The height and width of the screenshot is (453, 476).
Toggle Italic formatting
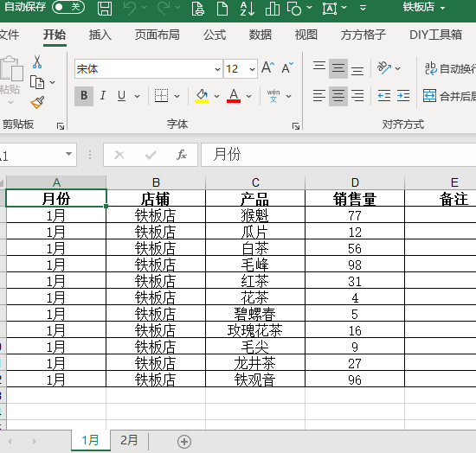103,96
